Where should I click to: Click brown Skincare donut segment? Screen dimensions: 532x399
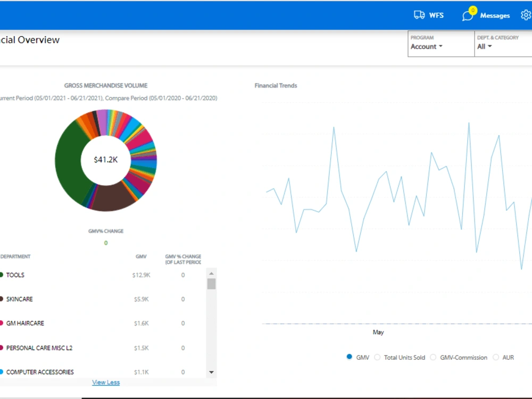coord(114,197)
